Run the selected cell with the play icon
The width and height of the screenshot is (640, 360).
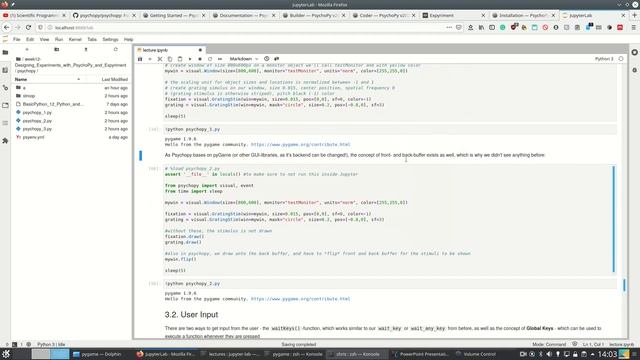[x=190, y=59]
